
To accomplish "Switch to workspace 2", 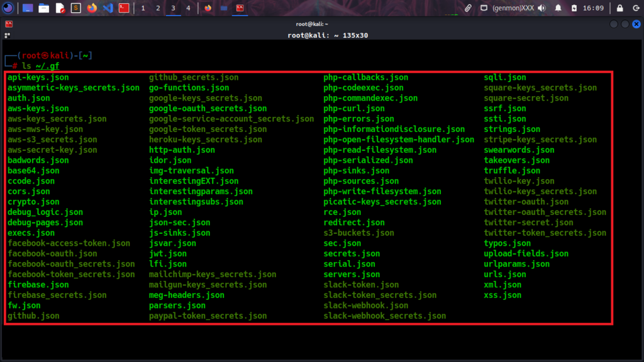I will pos(158,8).
